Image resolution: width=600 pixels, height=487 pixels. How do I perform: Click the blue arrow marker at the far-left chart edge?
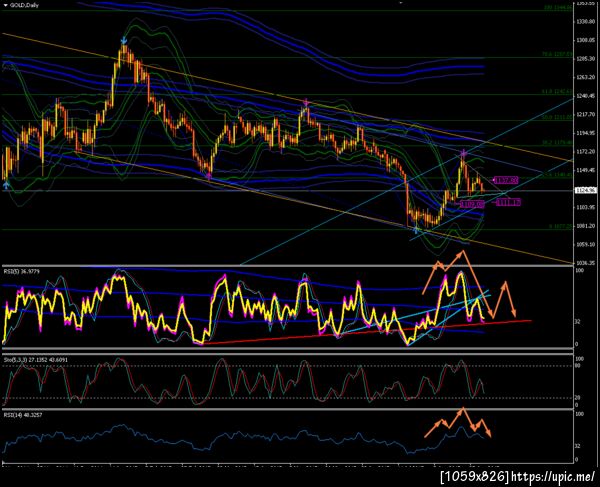6,185
